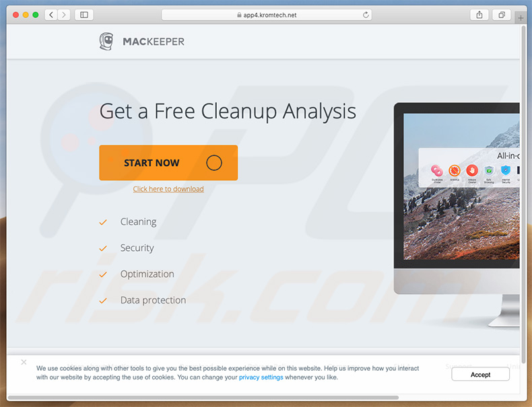Reload the page with the refresh icon
This screenshot has width=532, height=407.
366,15
